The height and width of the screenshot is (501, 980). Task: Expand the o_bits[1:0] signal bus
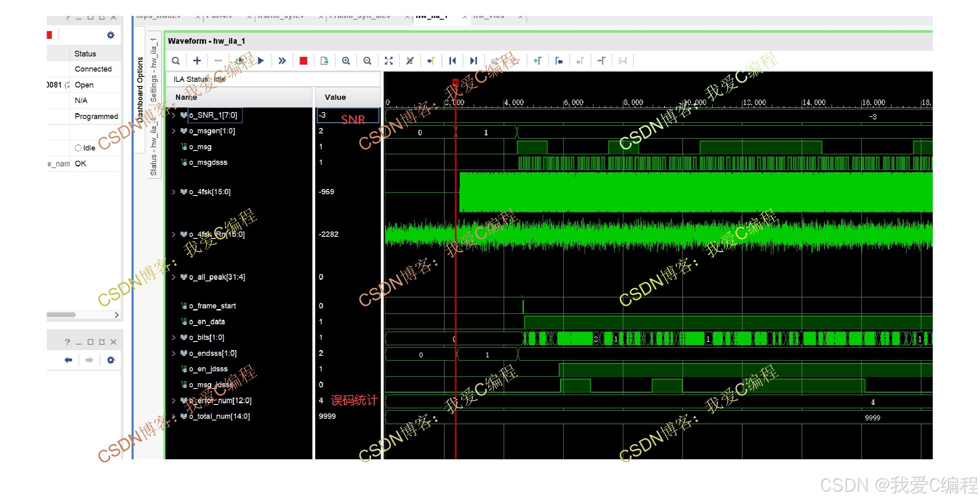tap(173, 337)
